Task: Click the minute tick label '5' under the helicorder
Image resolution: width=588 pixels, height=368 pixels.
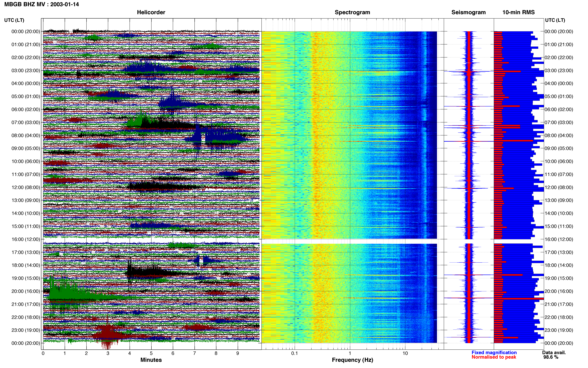Action: pyautogui.click(x=151, y=353)
